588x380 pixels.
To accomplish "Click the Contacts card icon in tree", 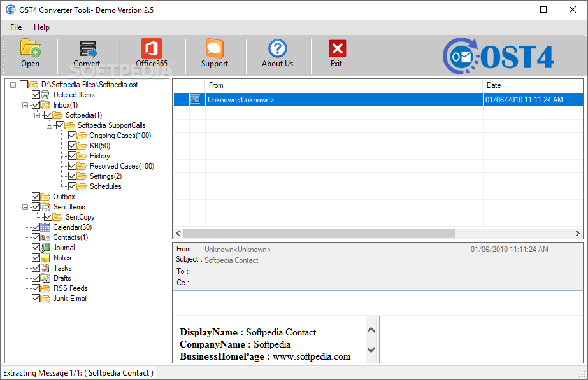I will tap(45, 237).
